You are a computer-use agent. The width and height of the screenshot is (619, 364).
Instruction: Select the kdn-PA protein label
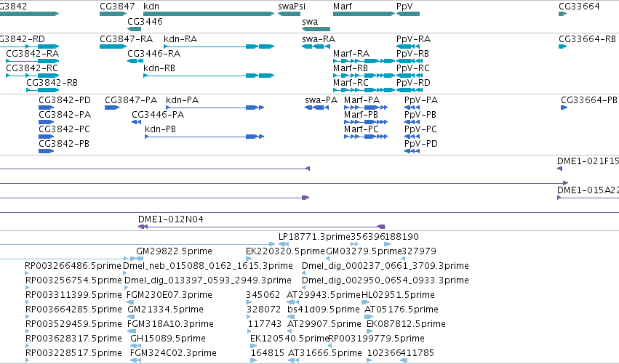[x=183, y=100]
